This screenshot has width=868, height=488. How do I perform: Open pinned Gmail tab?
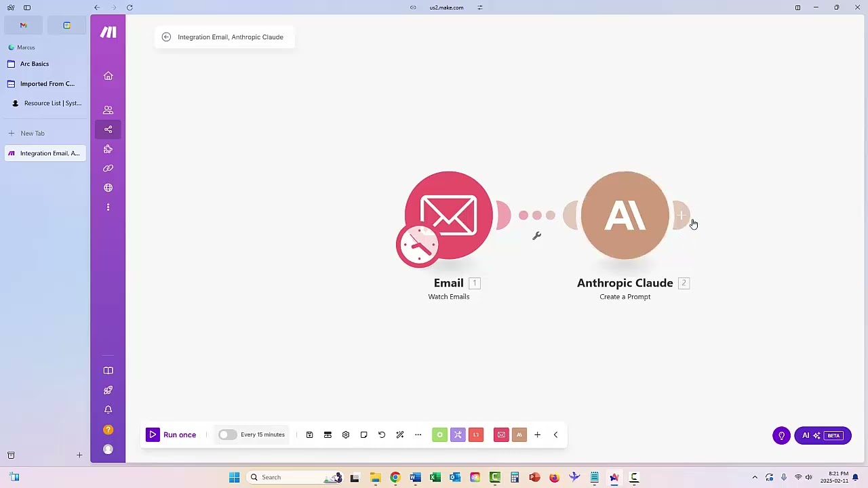tap(23, 25)
